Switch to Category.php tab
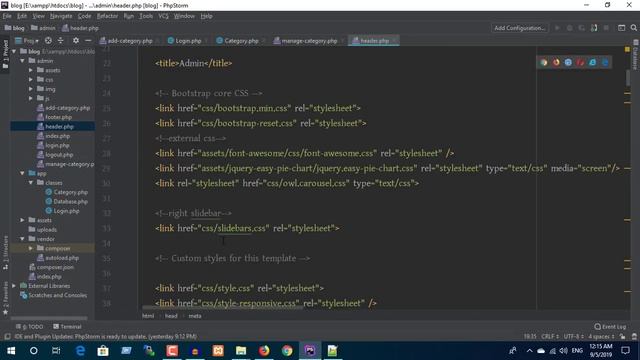 click(241, 41)
